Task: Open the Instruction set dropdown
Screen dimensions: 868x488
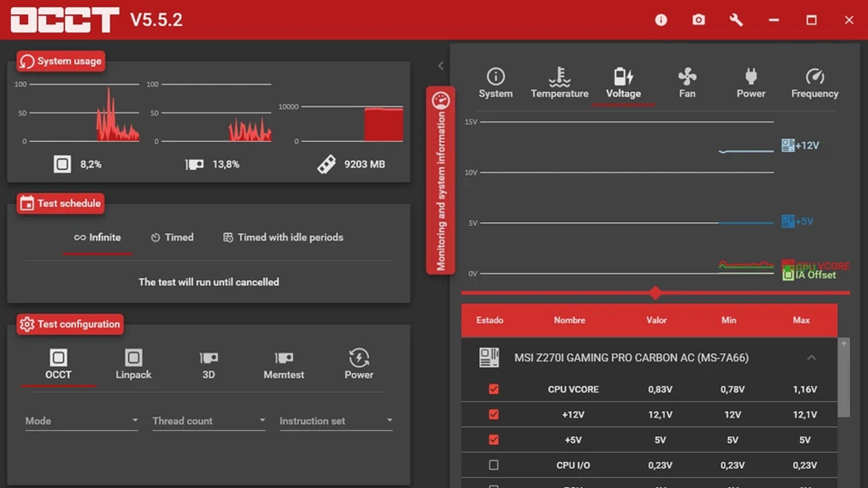Action: (x=335, y=421)
